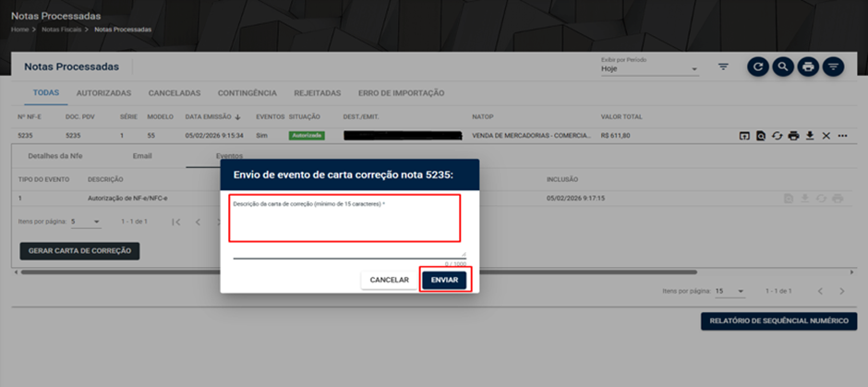Switch to the REJEITADAS tab
Image resolution: width=868 pixels, height=387 pixels.
click(x=318, y=93)
